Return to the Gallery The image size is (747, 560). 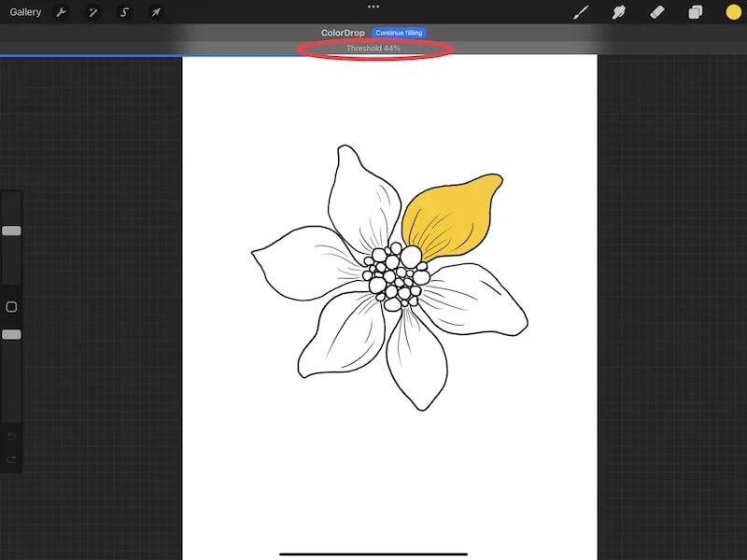[x=25, y=12]
